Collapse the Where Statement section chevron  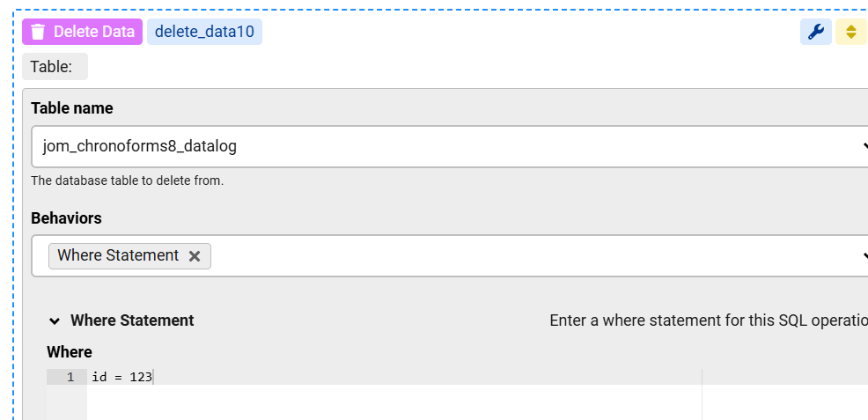click(55, 321)
